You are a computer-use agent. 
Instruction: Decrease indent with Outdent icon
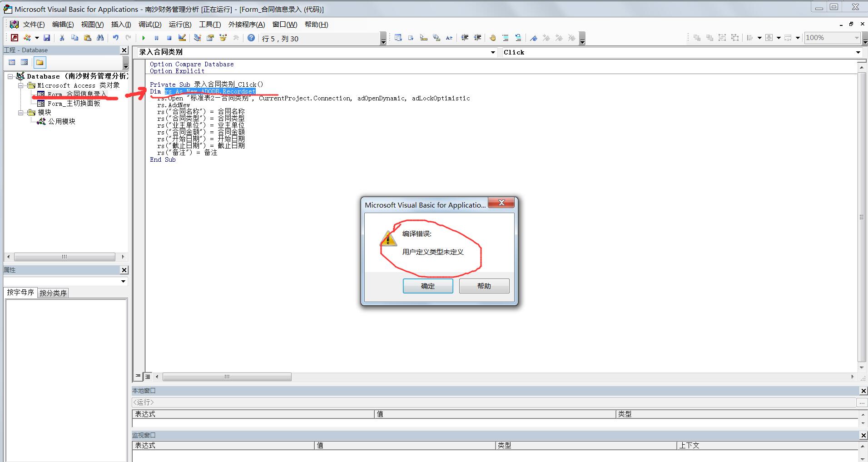(477, 38)
